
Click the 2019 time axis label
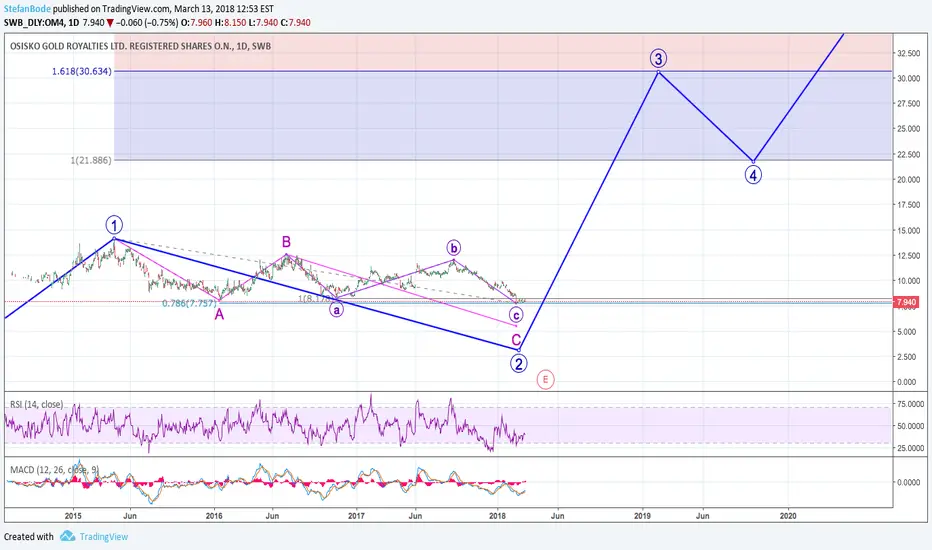click(642, 516)
